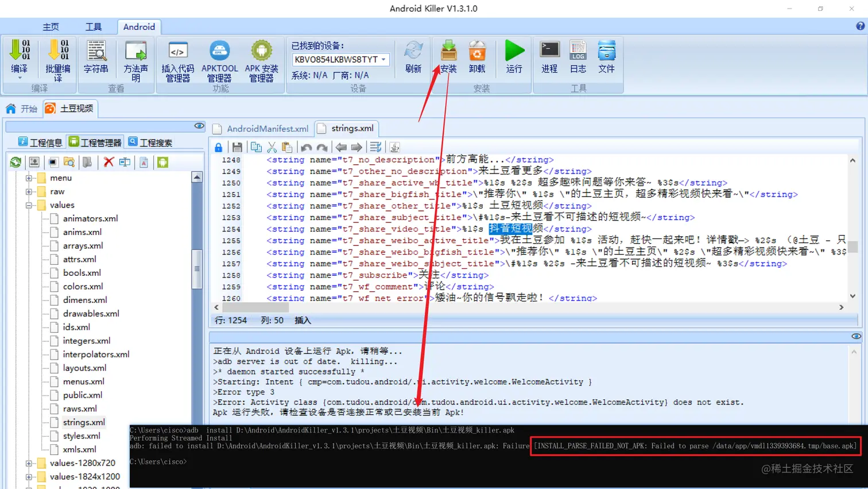Click the redo arrow in editor toolbar

pos(322,147)
